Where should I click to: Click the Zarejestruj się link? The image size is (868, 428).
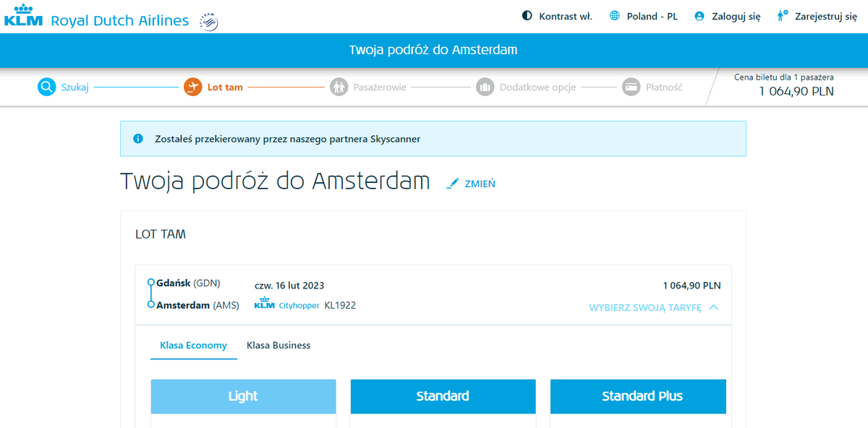point(826,16)
